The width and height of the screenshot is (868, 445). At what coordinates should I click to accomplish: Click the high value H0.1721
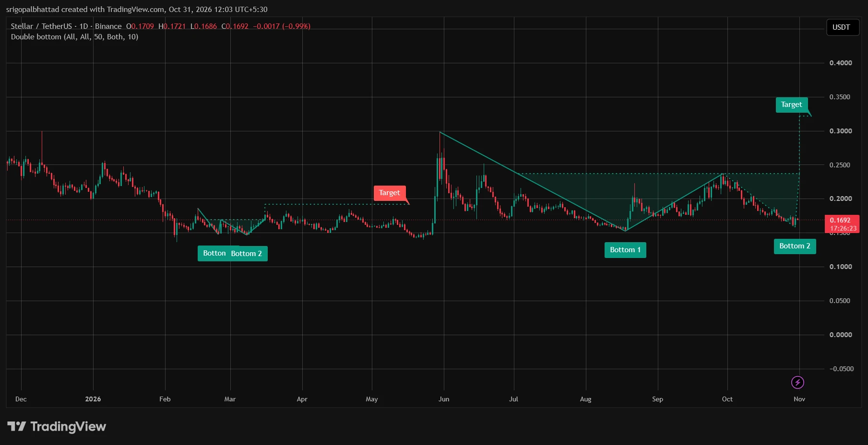coord(172,26)
